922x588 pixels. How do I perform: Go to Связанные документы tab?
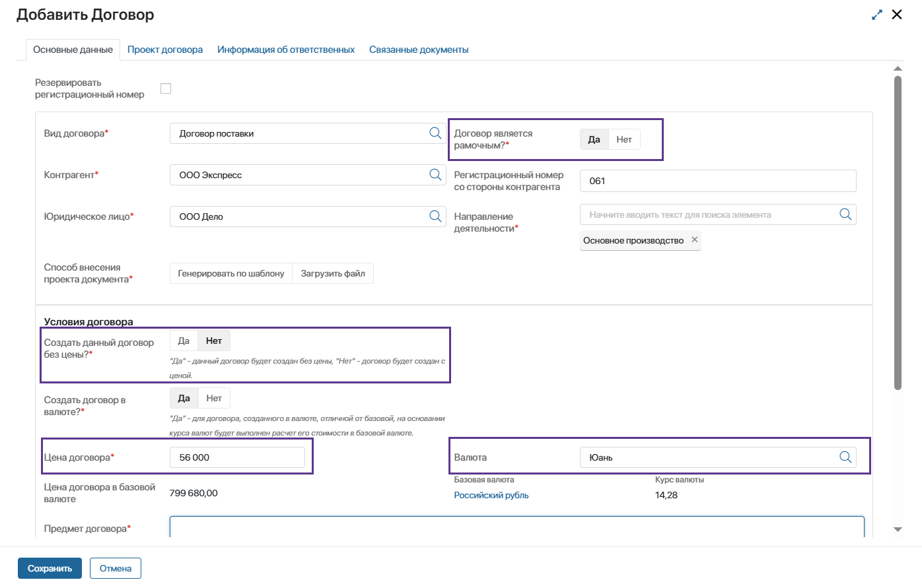tap(419, 49)
